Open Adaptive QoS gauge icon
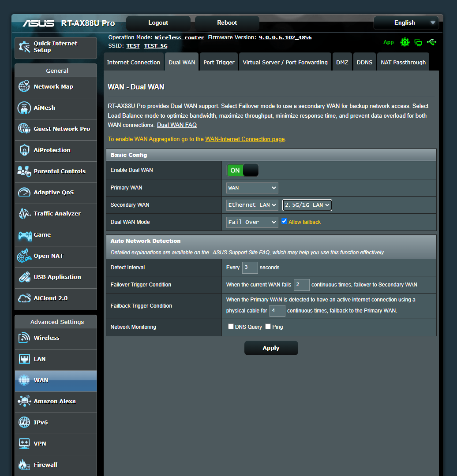The width and height of the screenshot is (457, 476). click(24, 193)
